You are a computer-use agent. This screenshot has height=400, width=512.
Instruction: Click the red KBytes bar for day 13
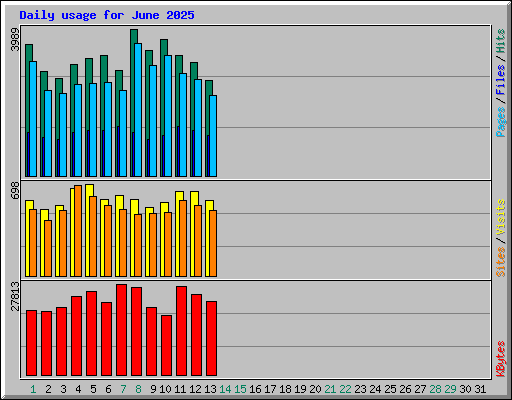click(211, 338)
